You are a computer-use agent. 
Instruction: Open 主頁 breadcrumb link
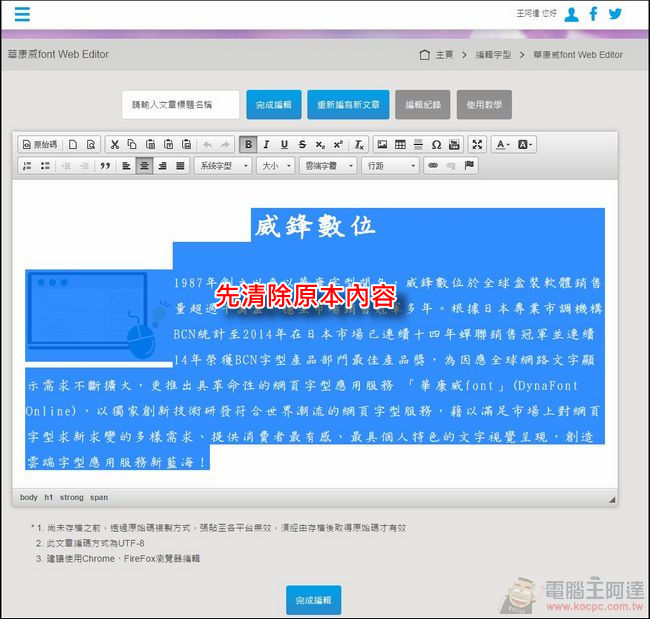pos(444,55)
